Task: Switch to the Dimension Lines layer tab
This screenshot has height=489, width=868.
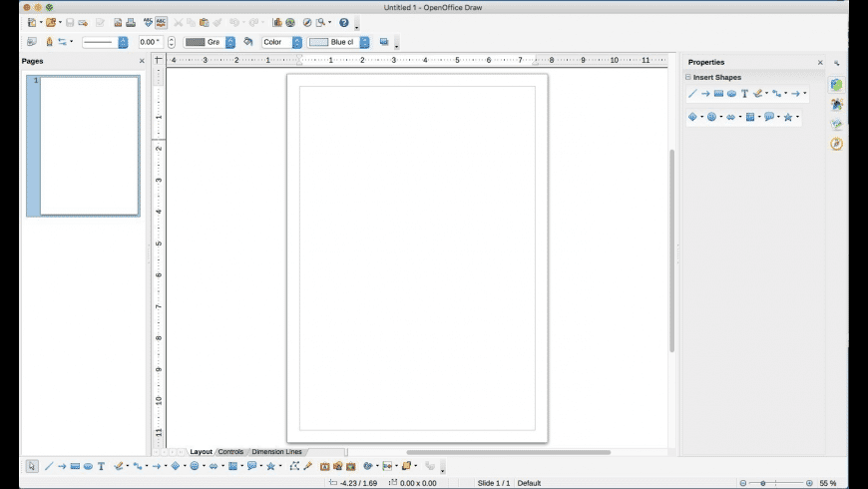Action: click(276, 452)
